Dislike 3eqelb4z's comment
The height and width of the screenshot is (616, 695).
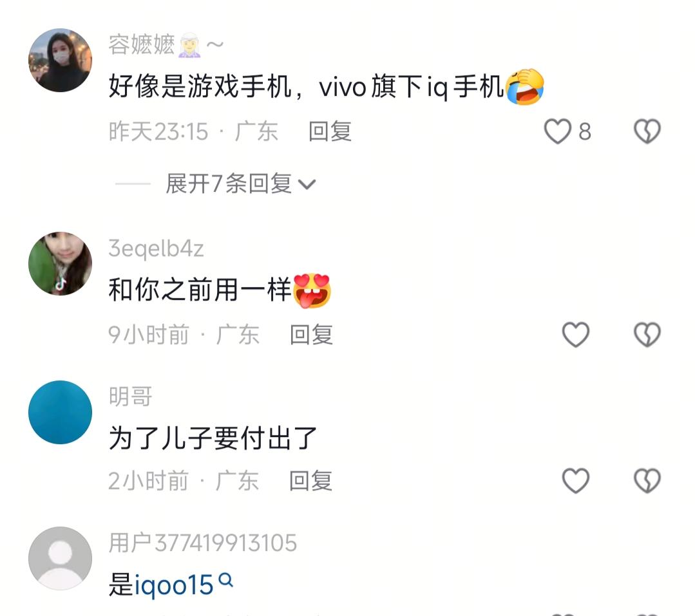[647, 334]
